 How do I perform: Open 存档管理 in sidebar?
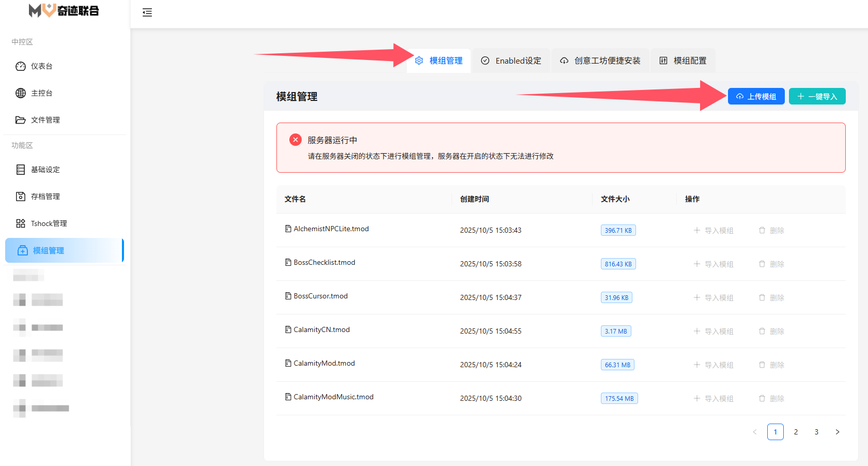coord(45,197)
